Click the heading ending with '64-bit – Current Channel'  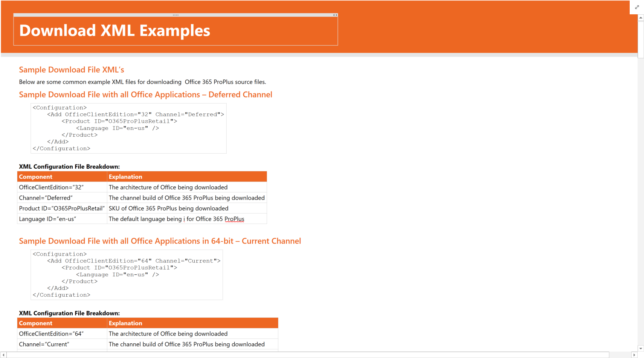coord(160,241)
